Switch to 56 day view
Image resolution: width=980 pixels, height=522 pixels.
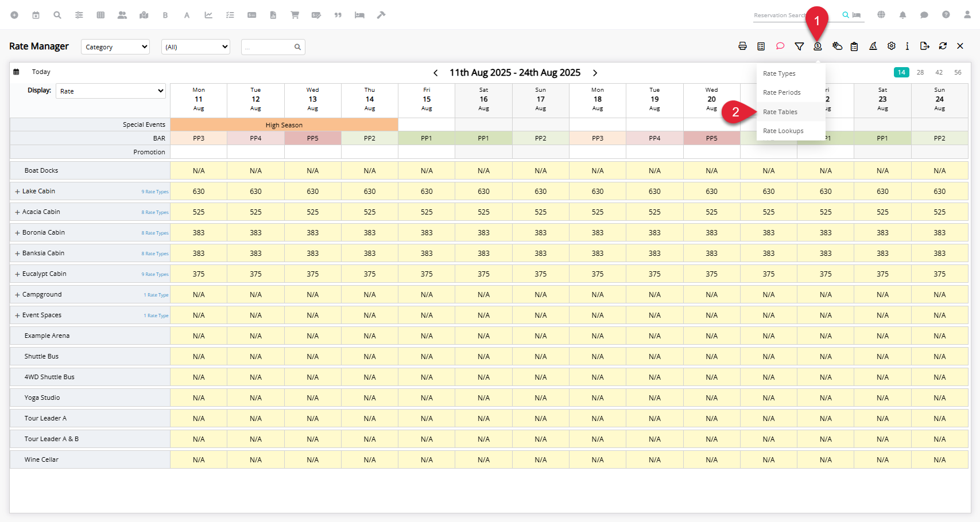[x=958, y=72]
